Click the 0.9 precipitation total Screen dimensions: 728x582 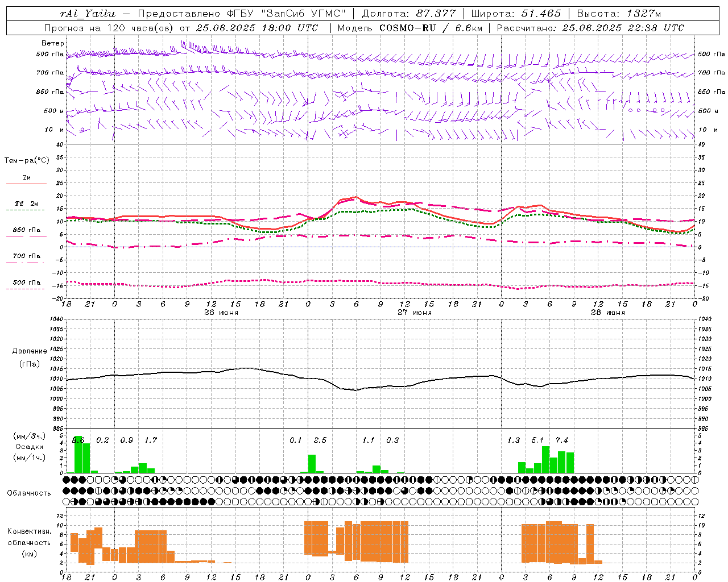[x=127, y=440]
